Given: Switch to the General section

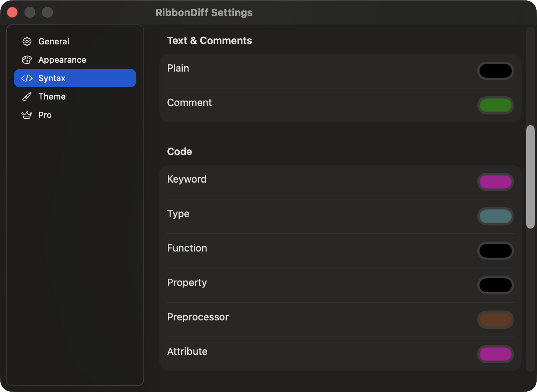Looking at the screenshot, I should pyautogui.click(x=54, y=41).
